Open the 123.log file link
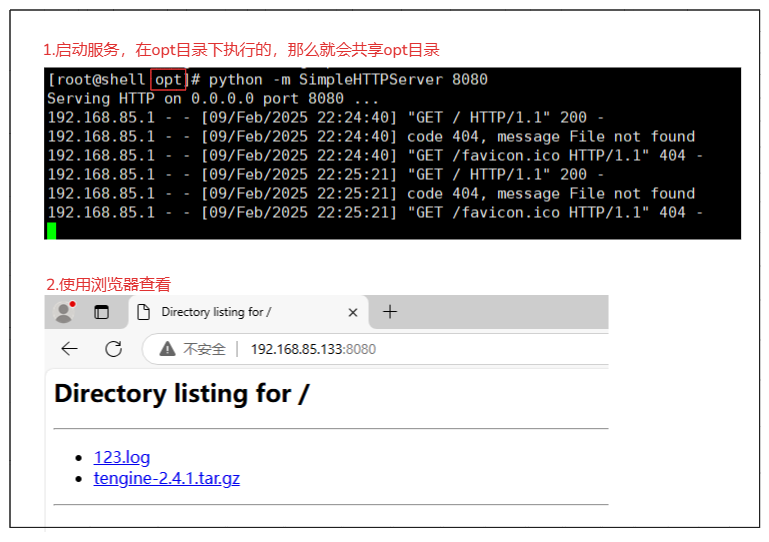Screen dimensions: 769x542 [122, 457]
